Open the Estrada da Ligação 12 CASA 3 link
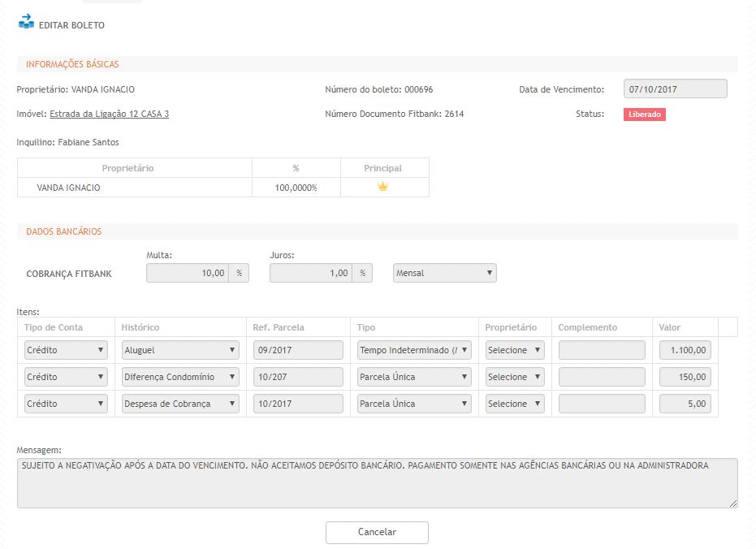Image resolution: width=756 pixels, height=549 pixels. pyautogui.click(x=109, y=115)
